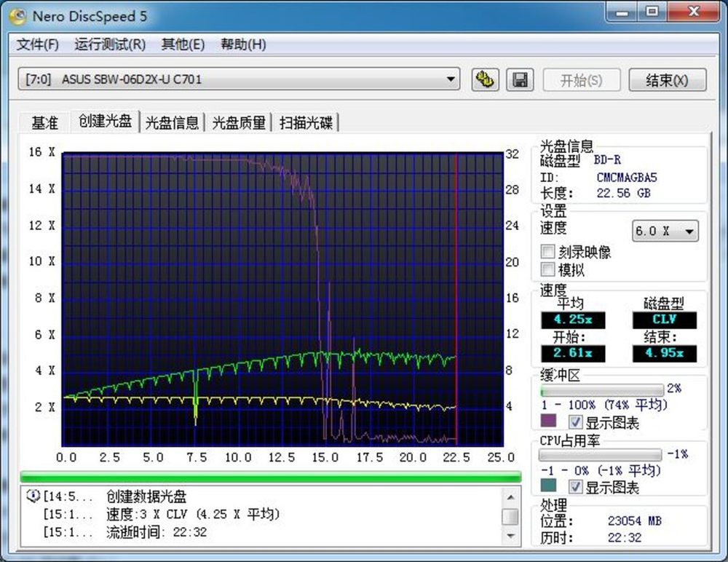Click the disc options icon beside drive selector
728x562 pixels.
pos(483,80)
